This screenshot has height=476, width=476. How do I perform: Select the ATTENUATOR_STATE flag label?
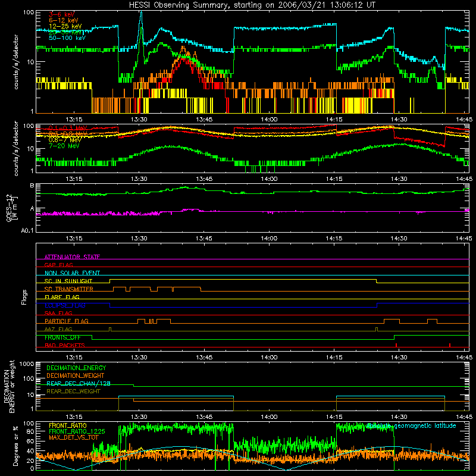pyautogui.click(x=72, y=257)
